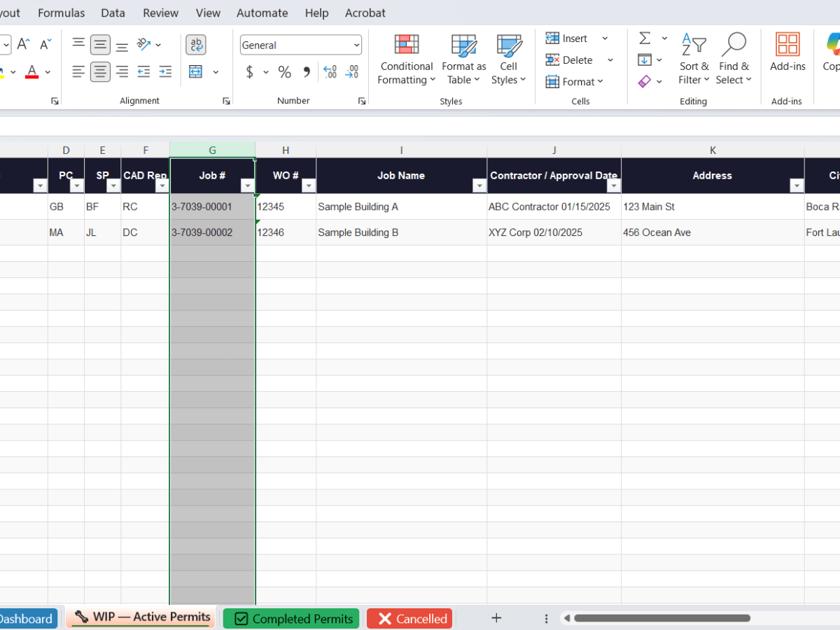Expand Clear options arrow

(659, 82)
